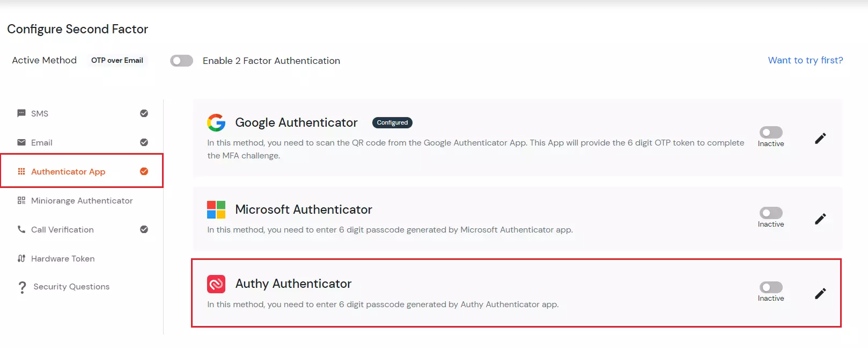This screenshot has height=348, width=868.
Task: Click the Hardware Token sidebar icon
Action: [x=21, y=258]
